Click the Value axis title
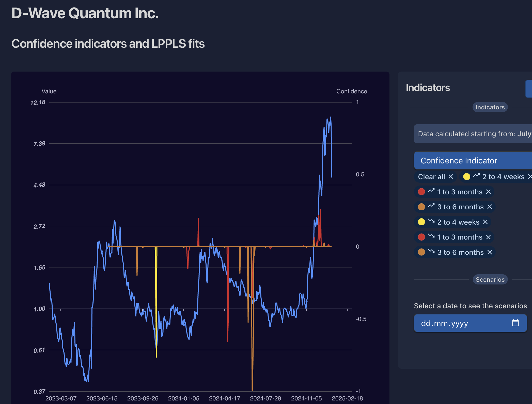The height and width of the screenshot is (404, 532). [49, 91]
